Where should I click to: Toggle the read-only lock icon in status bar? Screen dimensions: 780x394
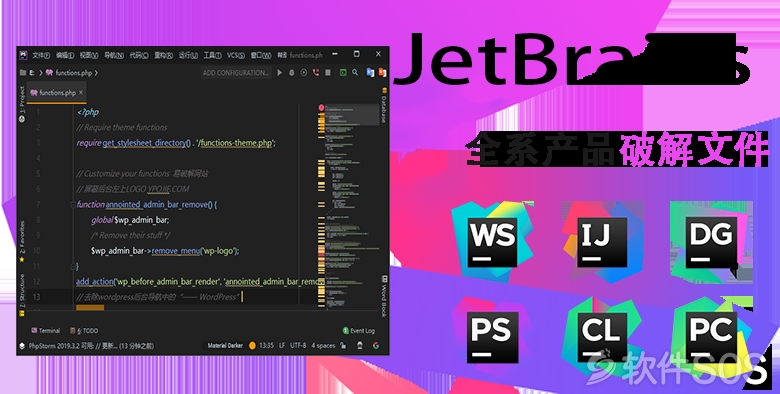(343, 345)
